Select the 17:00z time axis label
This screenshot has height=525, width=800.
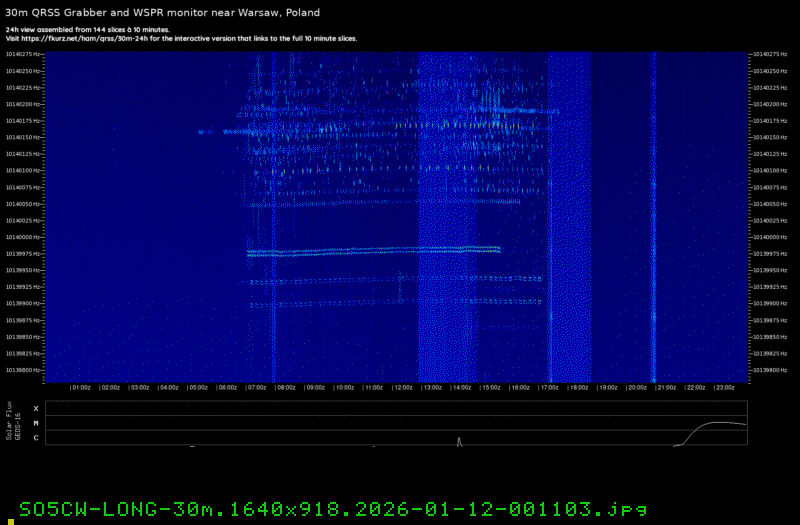pos(549,388)
